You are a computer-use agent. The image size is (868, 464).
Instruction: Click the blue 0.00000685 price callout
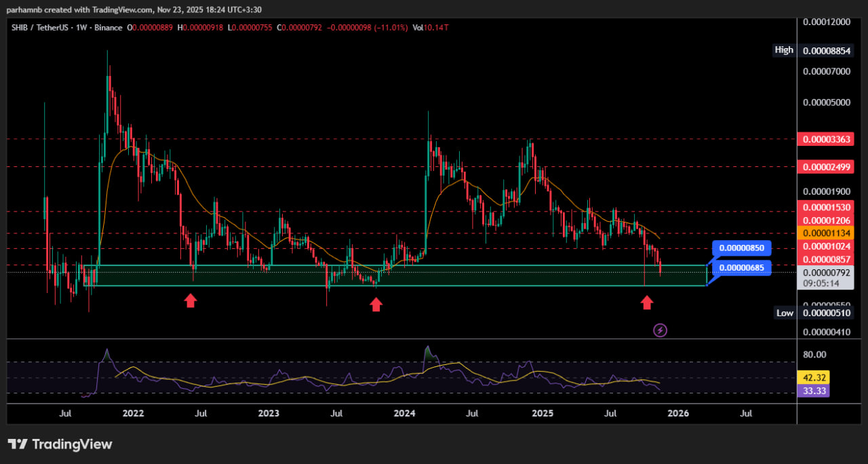tap(741, 268)
